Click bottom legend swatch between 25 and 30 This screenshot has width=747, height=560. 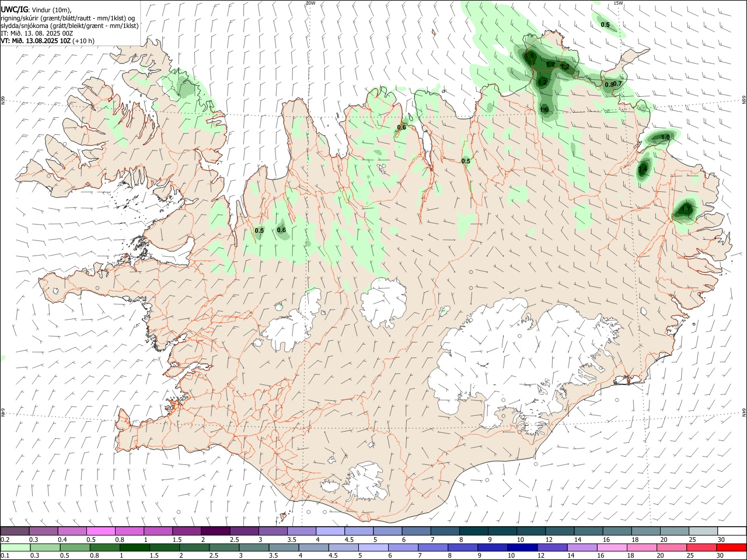(x=701, y=547)
